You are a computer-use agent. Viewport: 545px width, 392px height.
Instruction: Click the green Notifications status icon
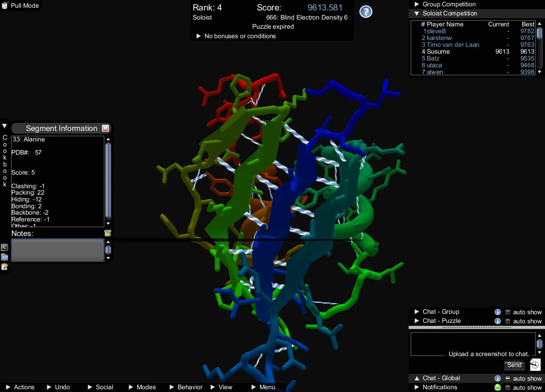coord(498,387)
